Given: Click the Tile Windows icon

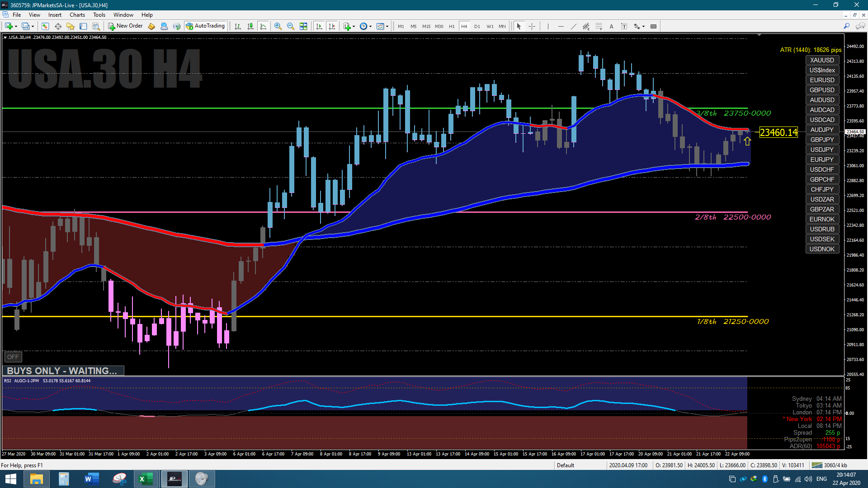Looking at the screenshot, I should [303, 26].
